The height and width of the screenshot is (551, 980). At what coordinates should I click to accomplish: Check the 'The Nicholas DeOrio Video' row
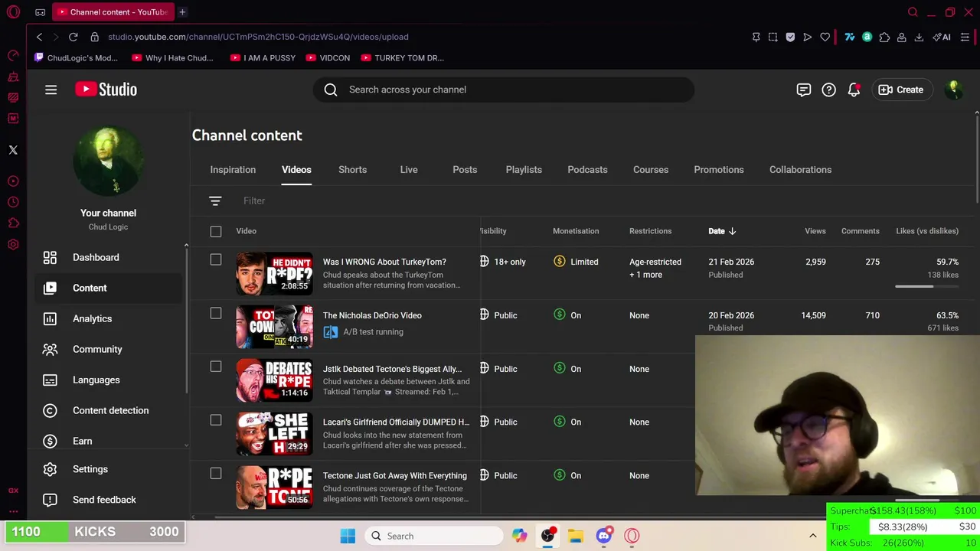pyautogui.click(x=216, y=313)
